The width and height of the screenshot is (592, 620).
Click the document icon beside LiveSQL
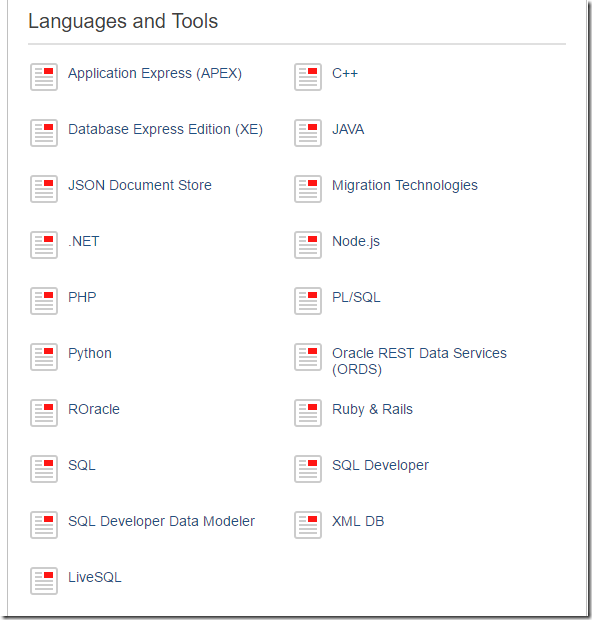click(44, 581)
